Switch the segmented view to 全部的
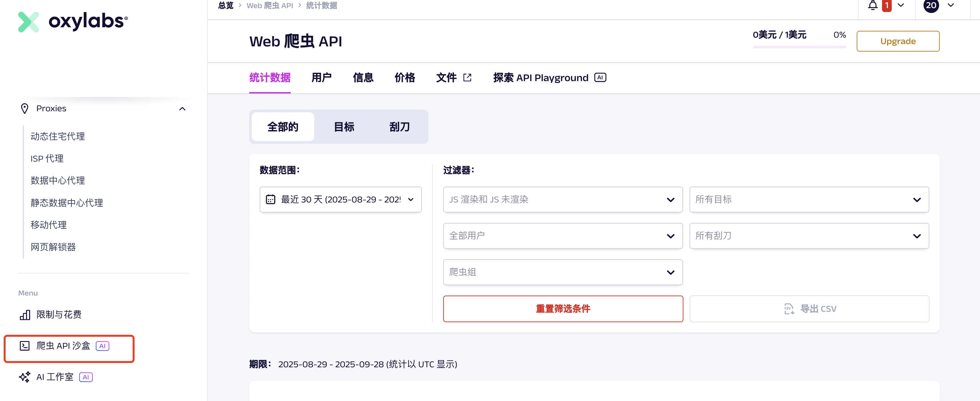This screenshot has width=980, height=401. (283, 127)
